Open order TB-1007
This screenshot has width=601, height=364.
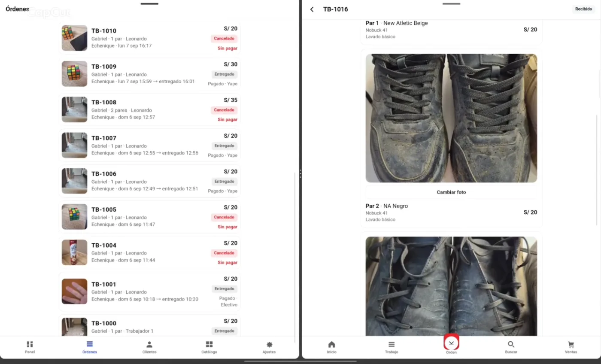[149, 145]
